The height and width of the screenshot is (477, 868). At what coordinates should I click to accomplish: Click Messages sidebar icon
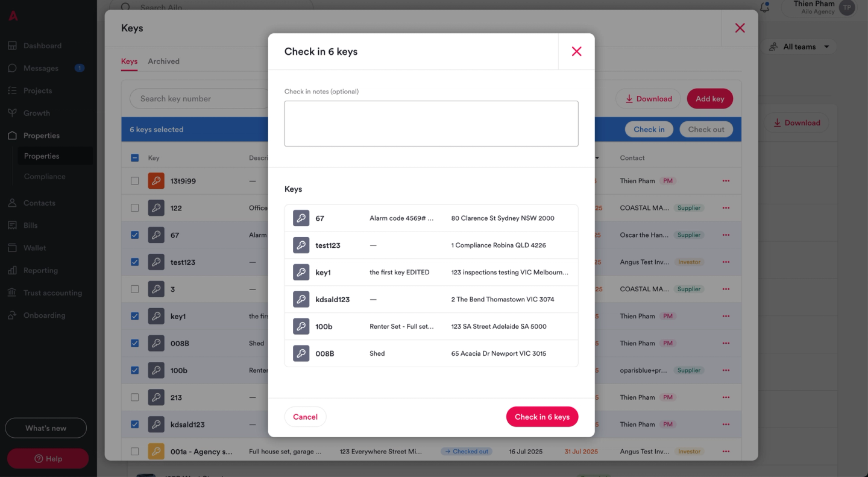(x=12, y=68)
